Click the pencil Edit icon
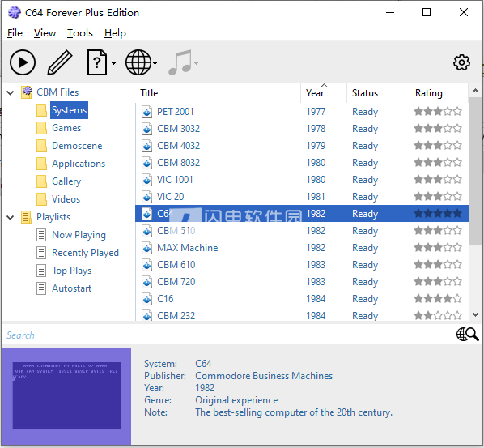The height and width of the screenshot is (448, 484). [x=60, y=62]
